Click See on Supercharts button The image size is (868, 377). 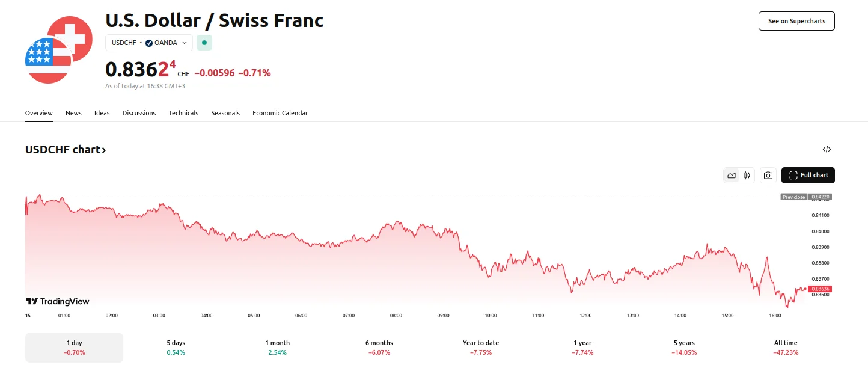click(796, 21)
